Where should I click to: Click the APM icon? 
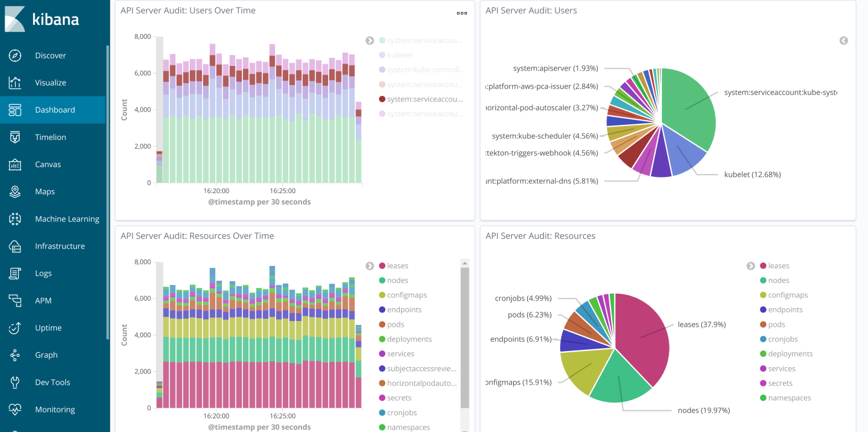pos(15,300)
